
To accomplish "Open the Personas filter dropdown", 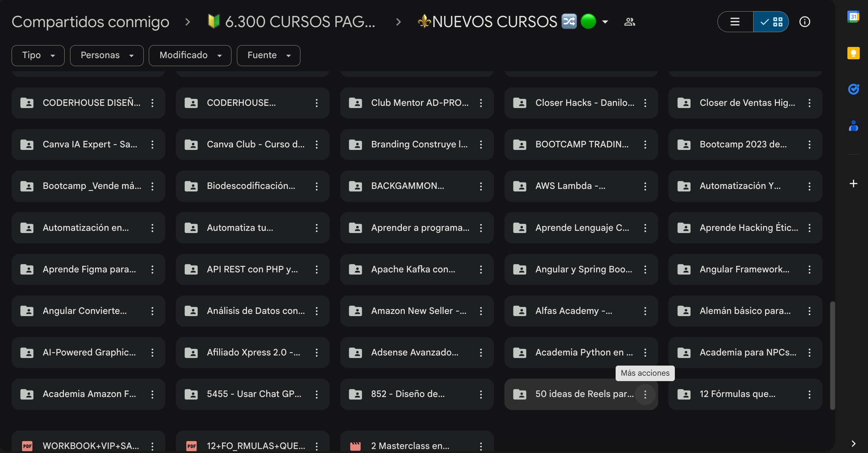I will click(x=107, y=55).
